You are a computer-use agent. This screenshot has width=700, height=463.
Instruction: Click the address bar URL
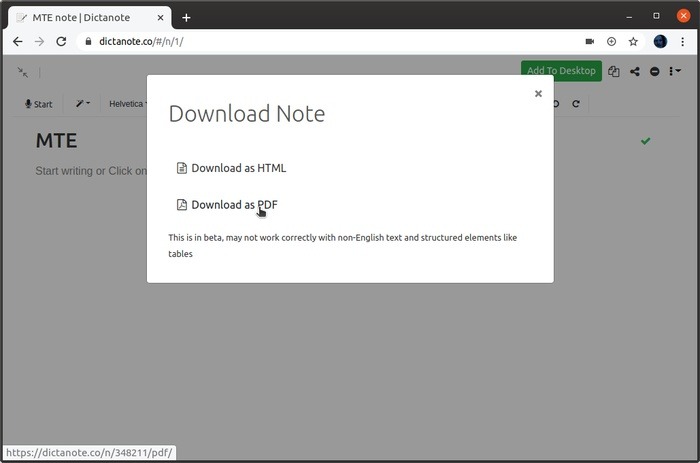click(141, 42)
